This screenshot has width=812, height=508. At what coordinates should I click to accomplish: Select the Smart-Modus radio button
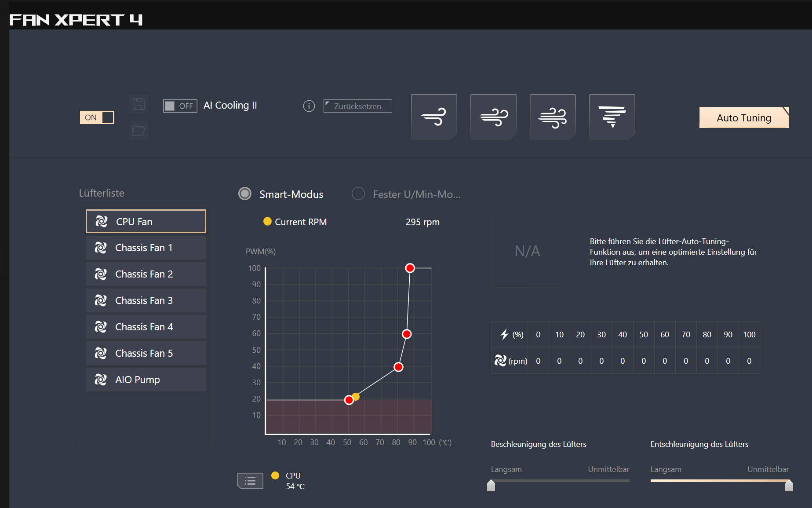[x=245, y=194]
